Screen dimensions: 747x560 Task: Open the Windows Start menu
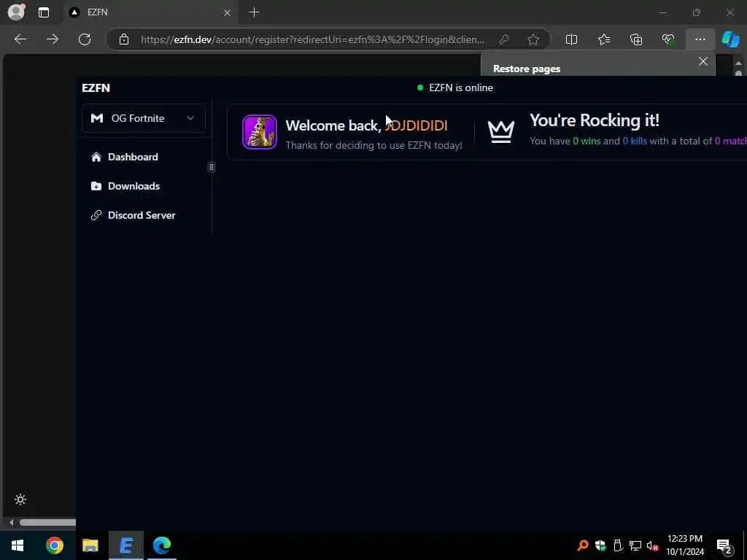[x=18, y=545]
